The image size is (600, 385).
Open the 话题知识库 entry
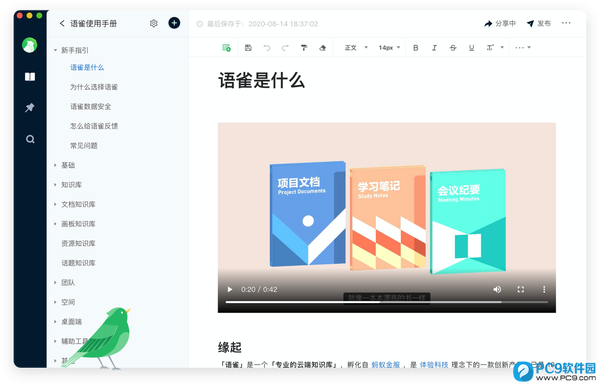coord(78,263)
